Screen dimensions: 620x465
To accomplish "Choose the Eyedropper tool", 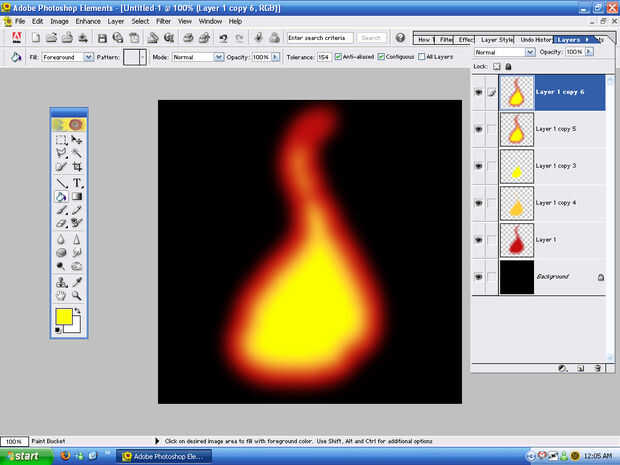I will [x=77, y=282].
